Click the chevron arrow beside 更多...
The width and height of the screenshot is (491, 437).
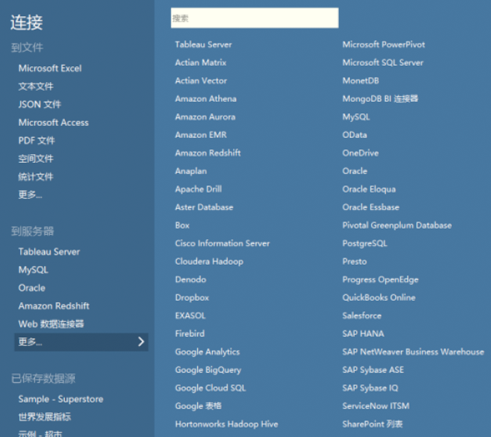pyautogui.click(x=141, y=342)
